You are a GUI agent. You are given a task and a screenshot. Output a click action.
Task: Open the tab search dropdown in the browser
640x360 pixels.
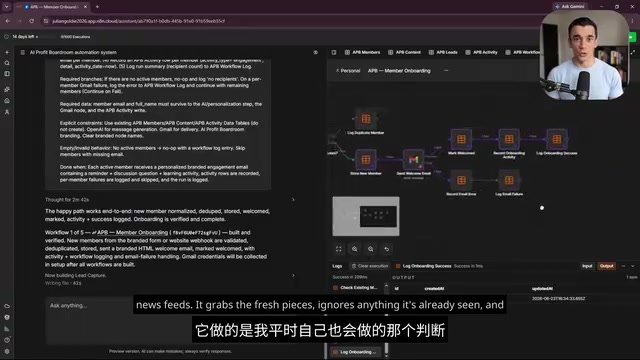(7, 7)
